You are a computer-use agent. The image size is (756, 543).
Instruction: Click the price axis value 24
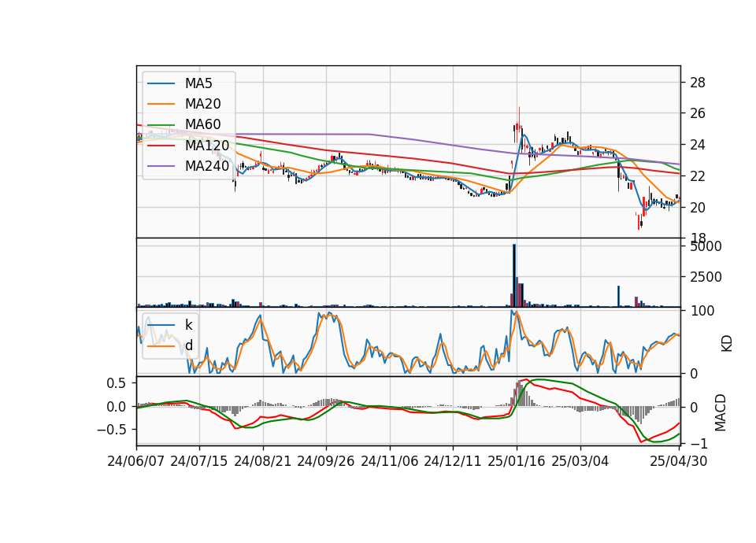point(698,145)
